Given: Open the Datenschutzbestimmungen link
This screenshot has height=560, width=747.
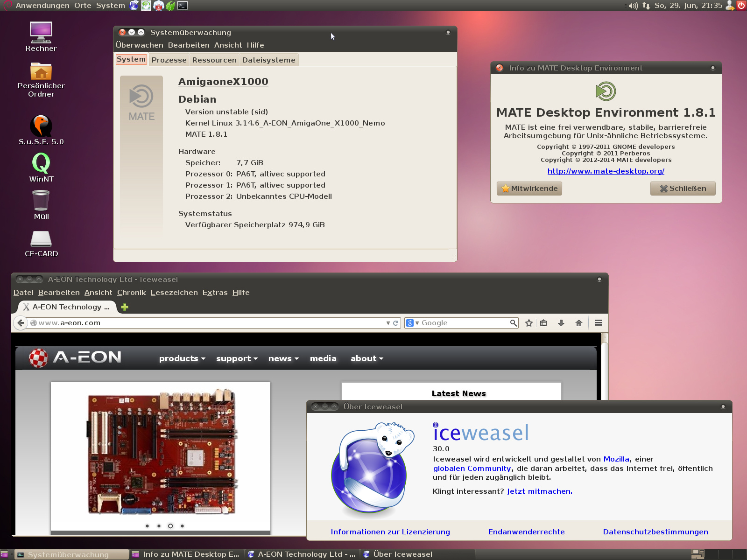Looking at the screenshot, I should [x=655, y=532].
